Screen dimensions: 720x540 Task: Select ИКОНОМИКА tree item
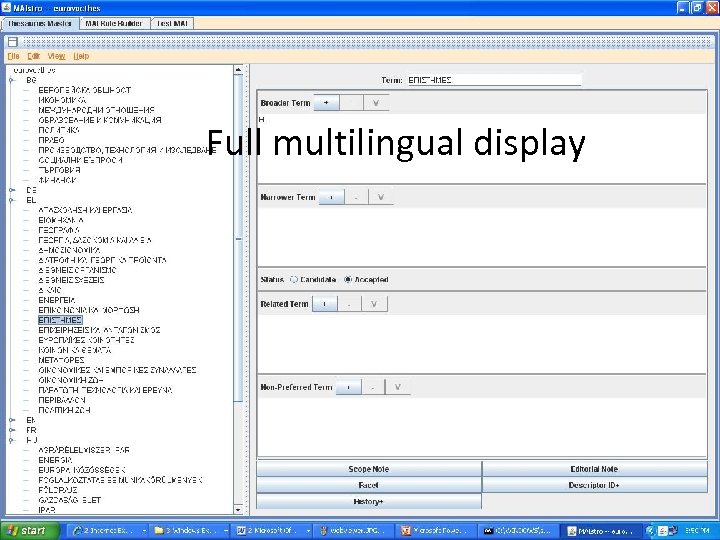tap(62, 100)
